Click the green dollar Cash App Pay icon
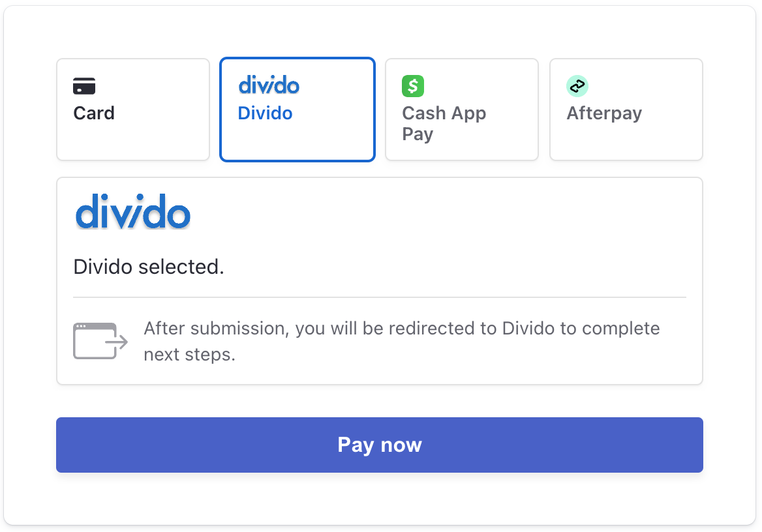Viewport: 762px width, 532px height. coord(412,85)
